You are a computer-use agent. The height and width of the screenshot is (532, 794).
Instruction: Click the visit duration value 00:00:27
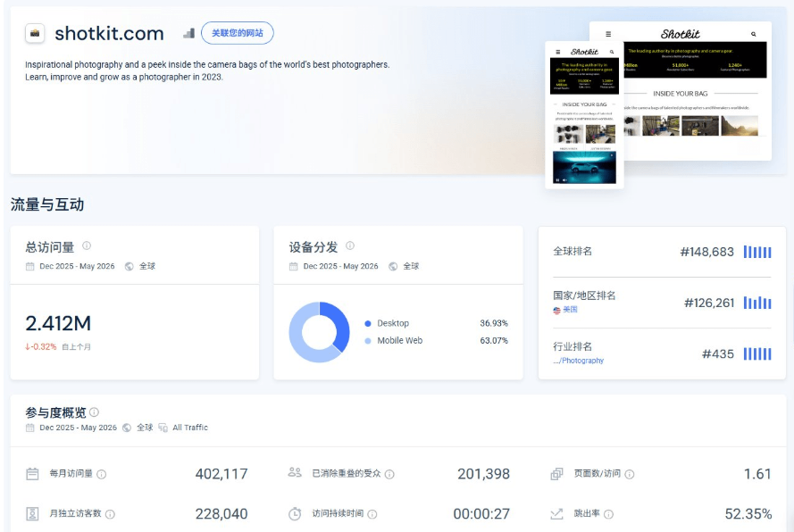point(481,514)
